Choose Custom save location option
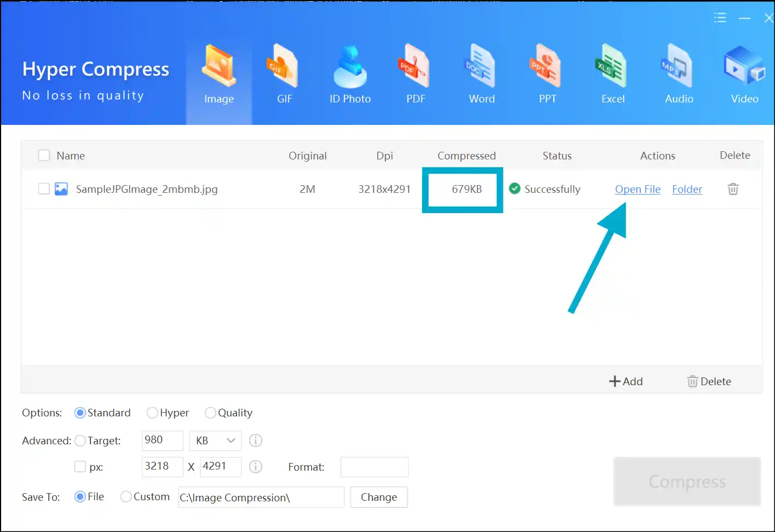This screenshot has height=532, width=775. point(145,496)
